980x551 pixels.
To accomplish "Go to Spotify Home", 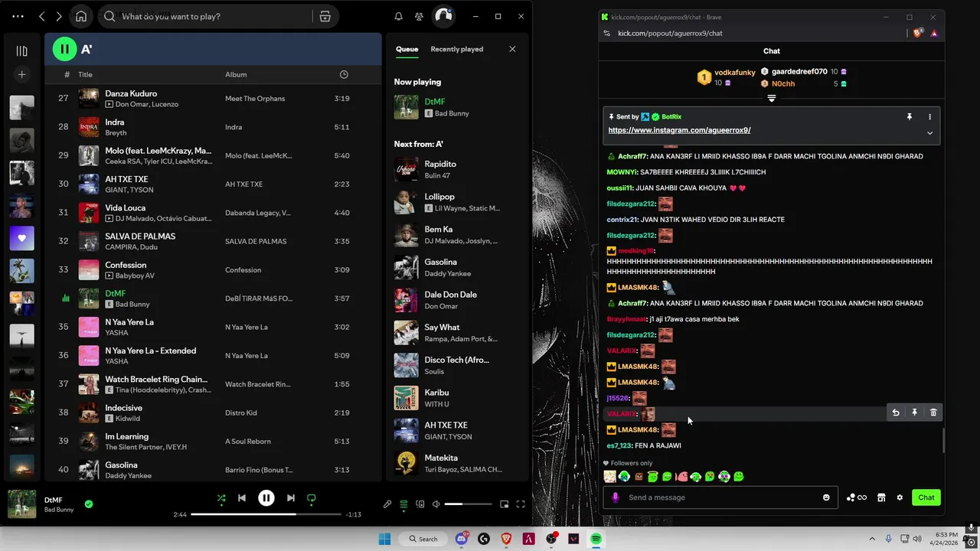I will coord(81,16).
